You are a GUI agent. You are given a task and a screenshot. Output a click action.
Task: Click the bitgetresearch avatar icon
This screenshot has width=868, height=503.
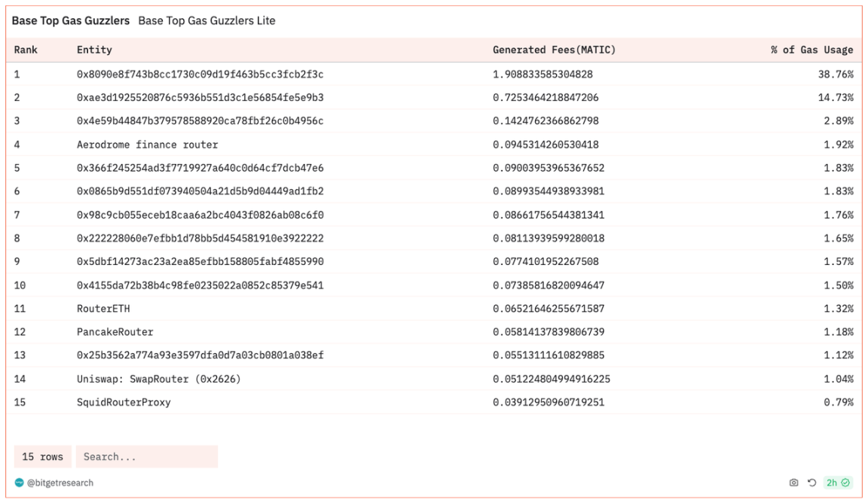(x=20, y=483)
